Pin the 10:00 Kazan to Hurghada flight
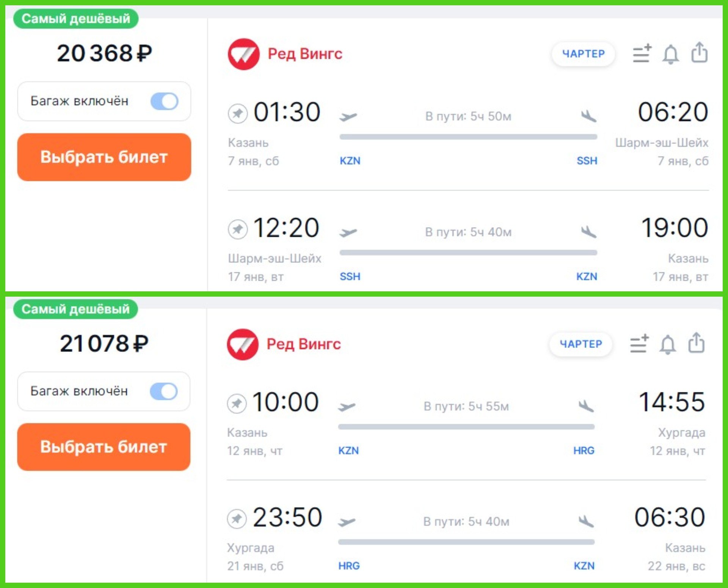 237,403
